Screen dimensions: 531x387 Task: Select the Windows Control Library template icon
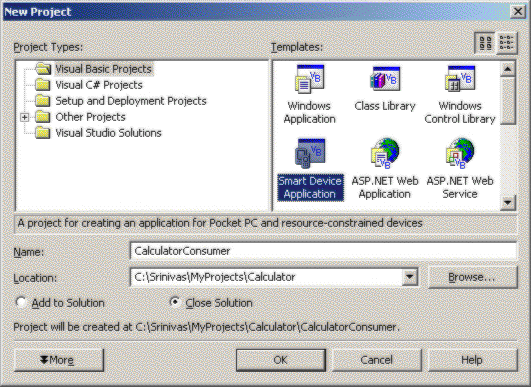pyautogui.click(x=460, y=79)
